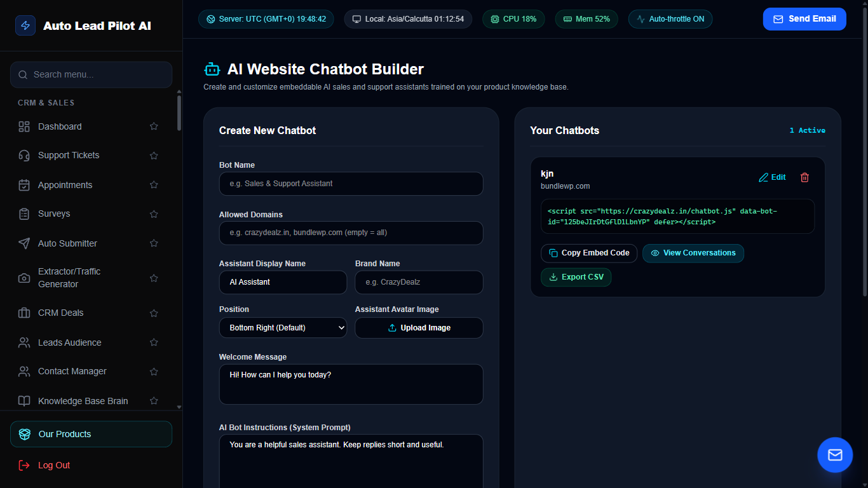The width and height of the screenshot is (868, 488).
Task: Click the monitor icon in local time pill
Action: coord(356,19)
